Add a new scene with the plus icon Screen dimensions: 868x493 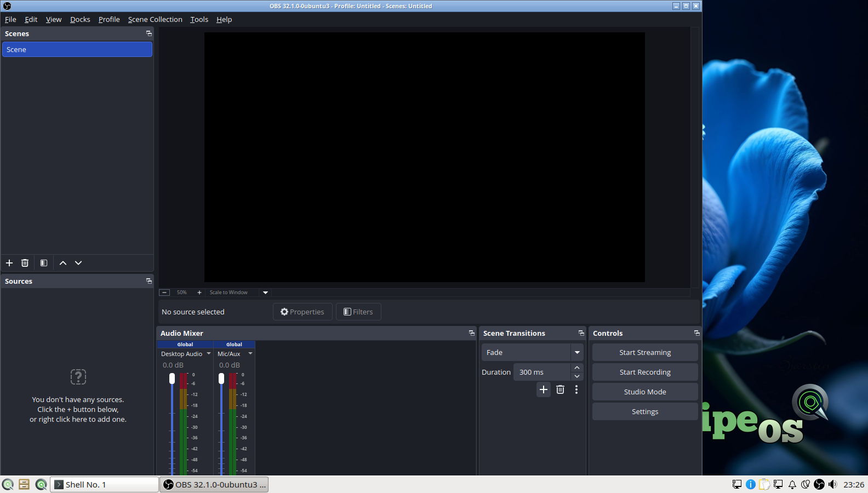pos(9,263)
